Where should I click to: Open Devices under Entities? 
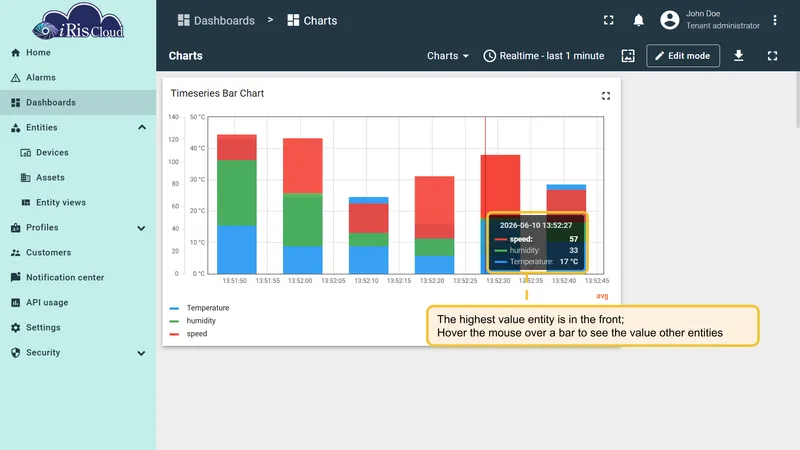pos(78,153)
